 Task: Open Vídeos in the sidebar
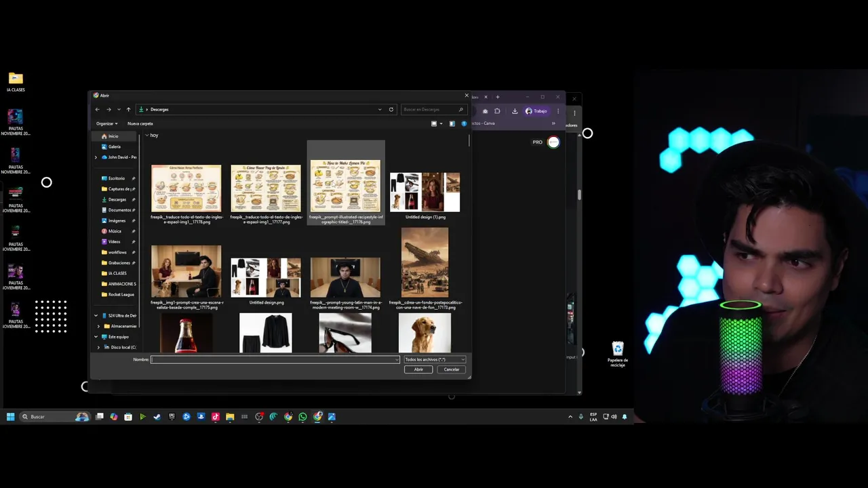tap(114, 241)
